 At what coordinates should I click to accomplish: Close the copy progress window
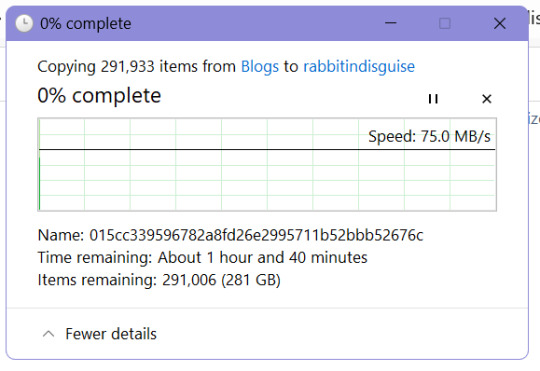(499, 23)
